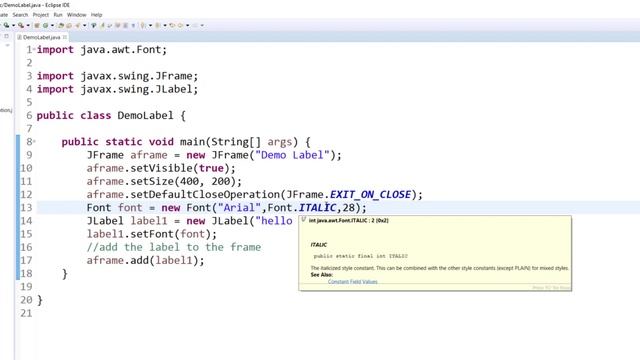Click the class name DemoLabel on line 6
The width and height of the screenshot is (640, 360).
145,115
